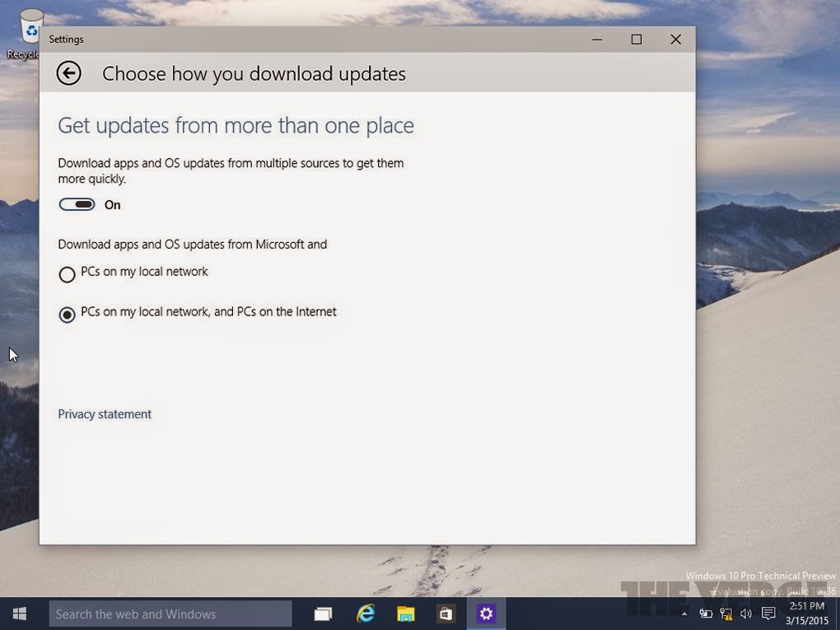840x630 pixels.
Task: Click the Settings gear taskbar button
Action: [x=486, y=614]
